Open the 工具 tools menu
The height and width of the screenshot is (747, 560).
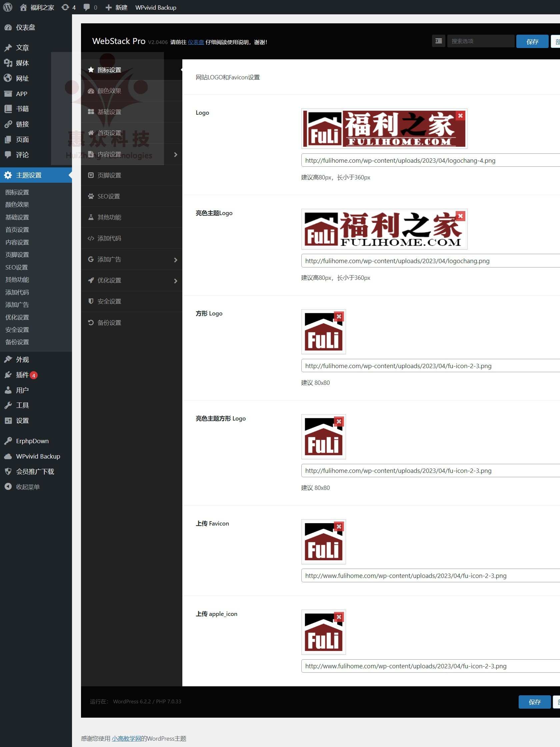[36, 405]
